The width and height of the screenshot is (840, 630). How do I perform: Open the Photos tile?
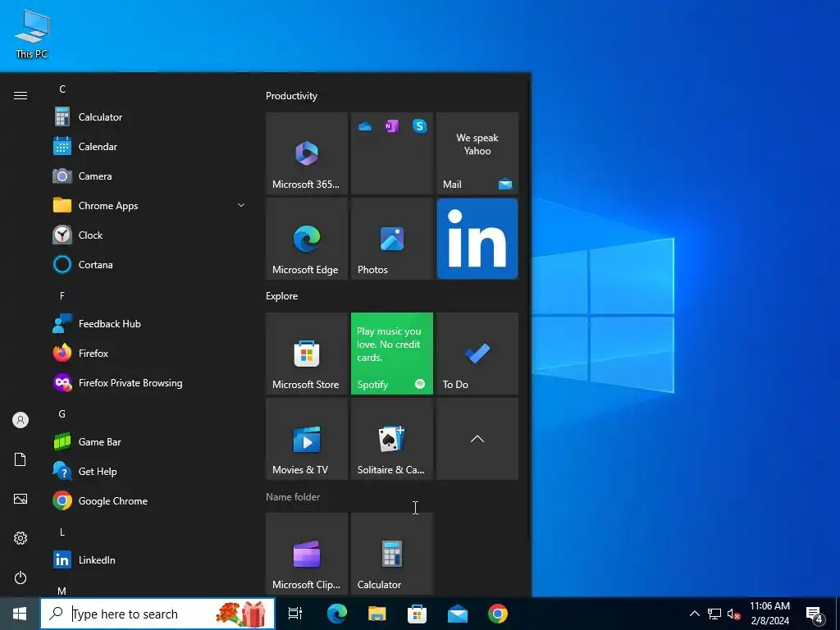click(x=391, y=239)
